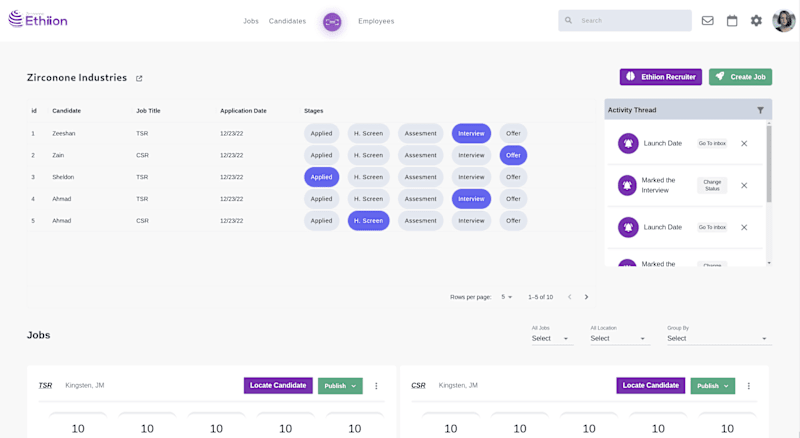Image resolution: width=800 pixels, height=438 pixels.
Task: Launch Ethiion Recruiter
Action: pyautogui.click(x=661, y=77)
